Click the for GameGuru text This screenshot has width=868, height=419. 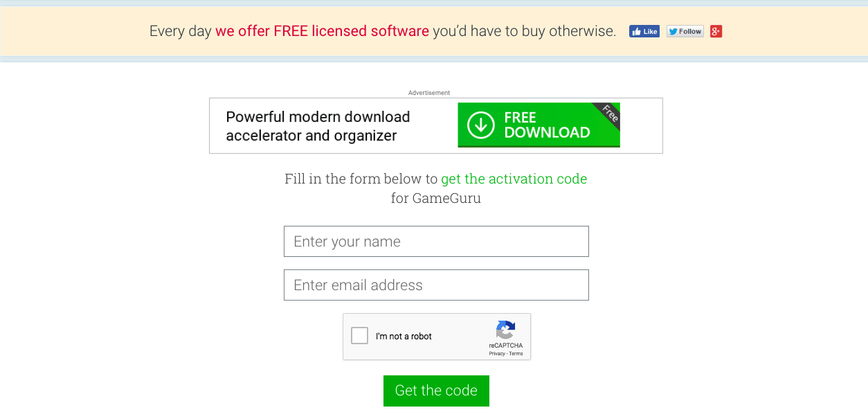pos(436,198)
